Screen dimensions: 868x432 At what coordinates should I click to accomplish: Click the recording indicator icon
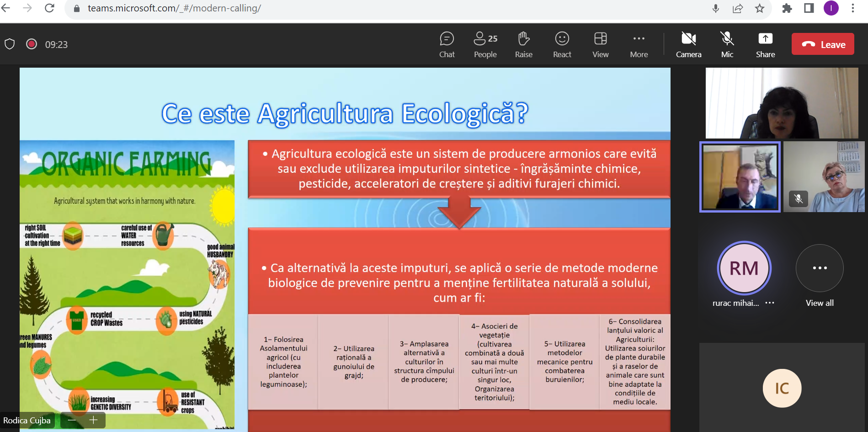click(x=32, y=44)
